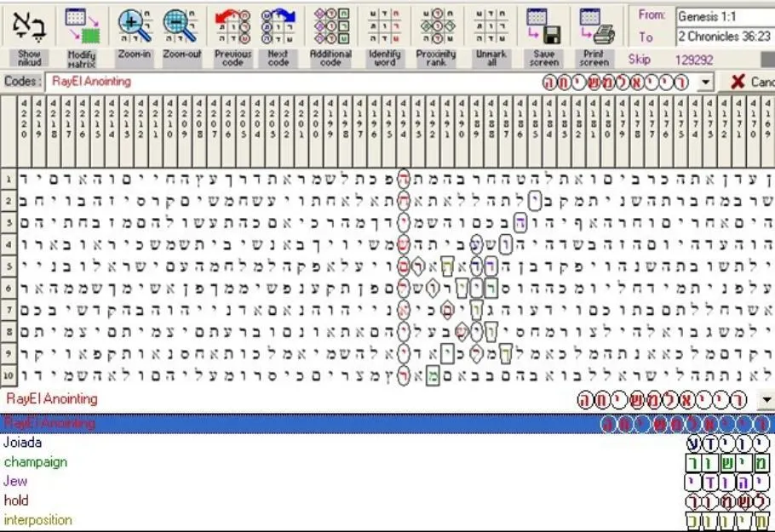Open Additional code tool
The height and width of the screenshot is (532, 775).
click(x=330, y=26)
